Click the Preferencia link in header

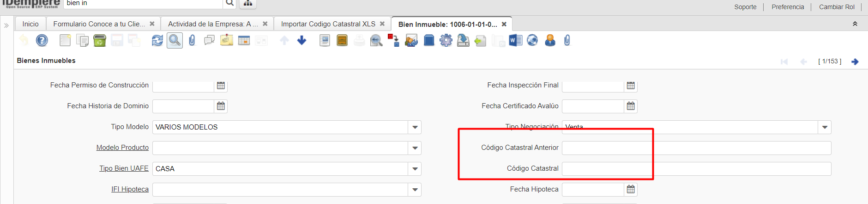788,7
